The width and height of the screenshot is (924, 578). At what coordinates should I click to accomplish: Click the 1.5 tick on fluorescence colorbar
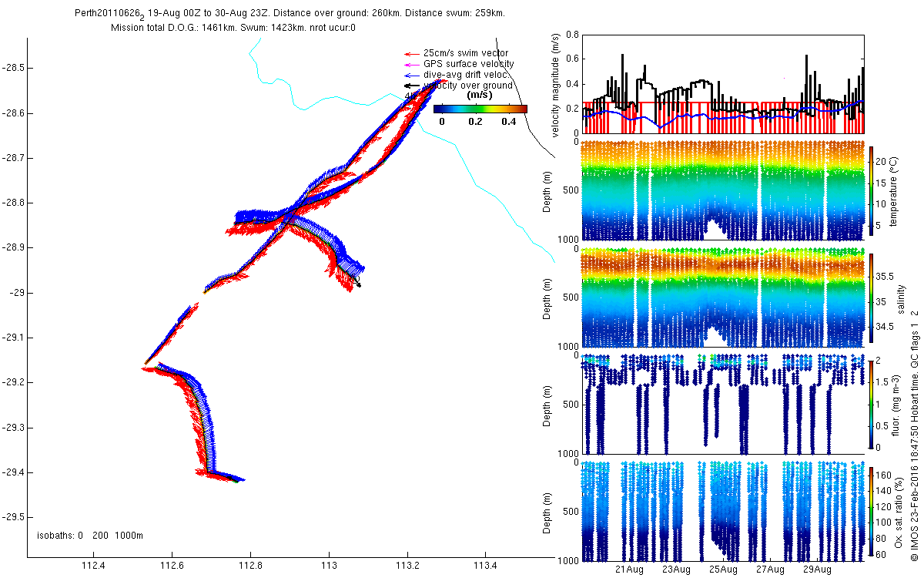click(882, 382)
